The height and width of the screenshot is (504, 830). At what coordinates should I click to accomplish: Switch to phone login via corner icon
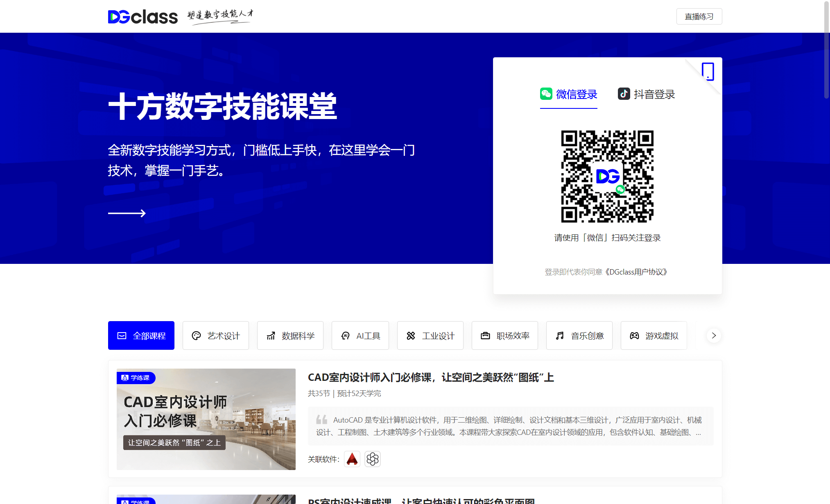click(x=708, y=72)
